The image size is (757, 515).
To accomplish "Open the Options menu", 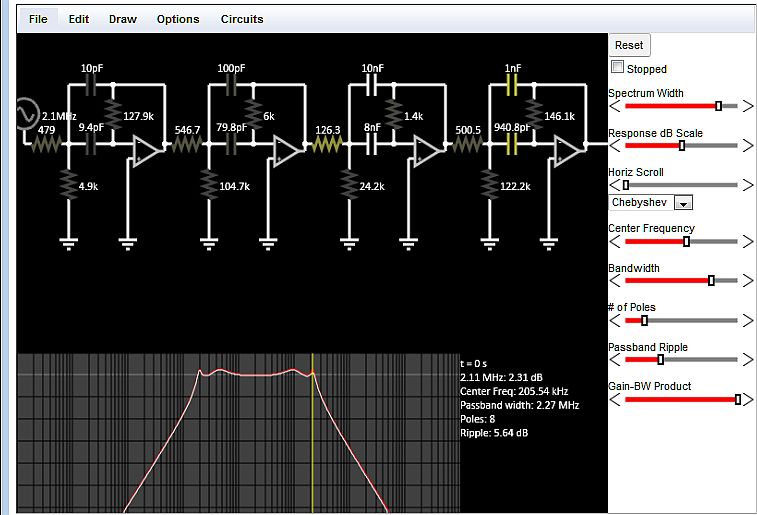I will 178,19.
